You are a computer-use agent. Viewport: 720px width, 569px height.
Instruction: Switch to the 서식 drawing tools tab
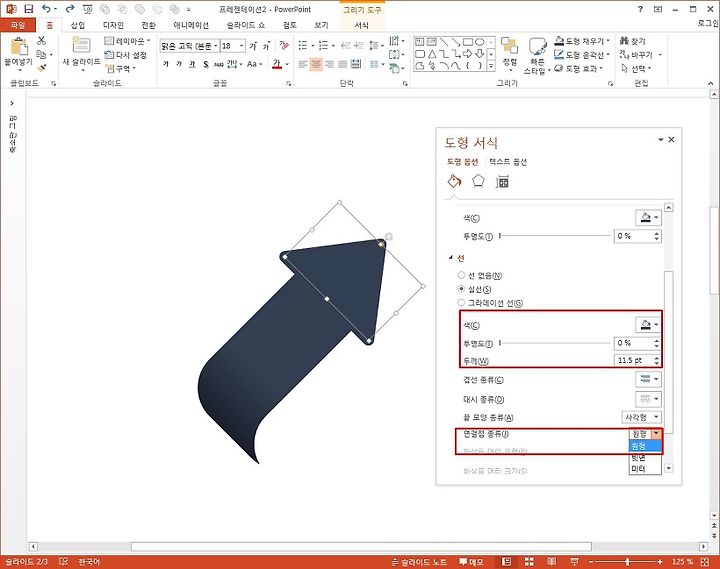(x=361, y=25)
